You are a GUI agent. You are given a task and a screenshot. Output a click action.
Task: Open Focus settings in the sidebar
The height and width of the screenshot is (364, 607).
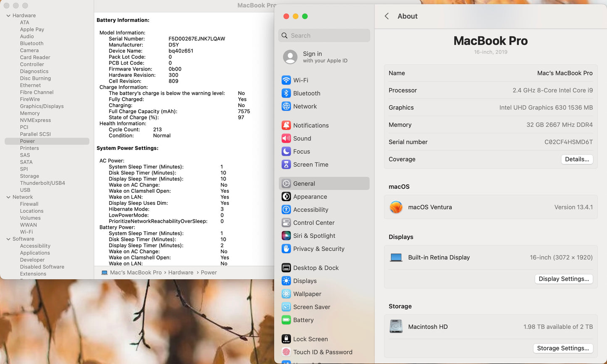[x=286, y=151]
